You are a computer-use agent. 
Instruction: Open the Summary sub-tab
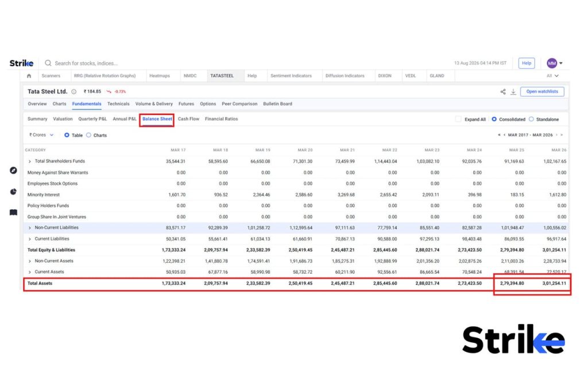[x=37, y=119]
